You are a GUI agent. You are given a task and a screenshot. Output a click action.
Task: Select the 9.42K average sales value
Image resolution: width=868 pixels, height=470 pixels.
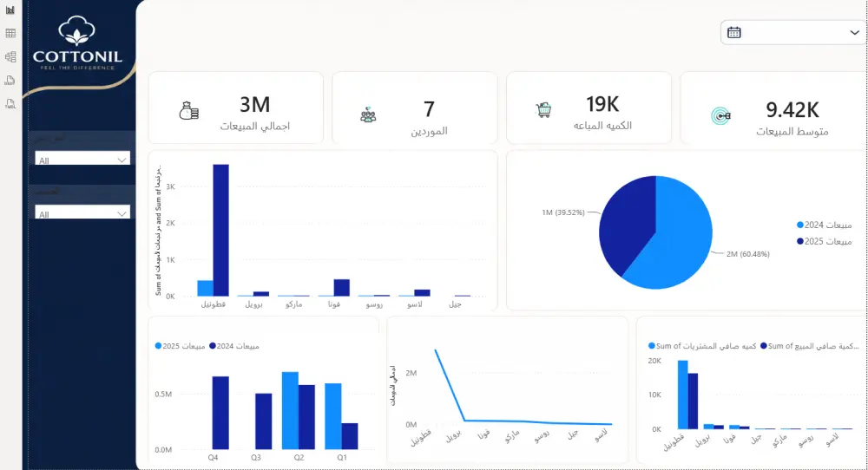tap(792, 110)
